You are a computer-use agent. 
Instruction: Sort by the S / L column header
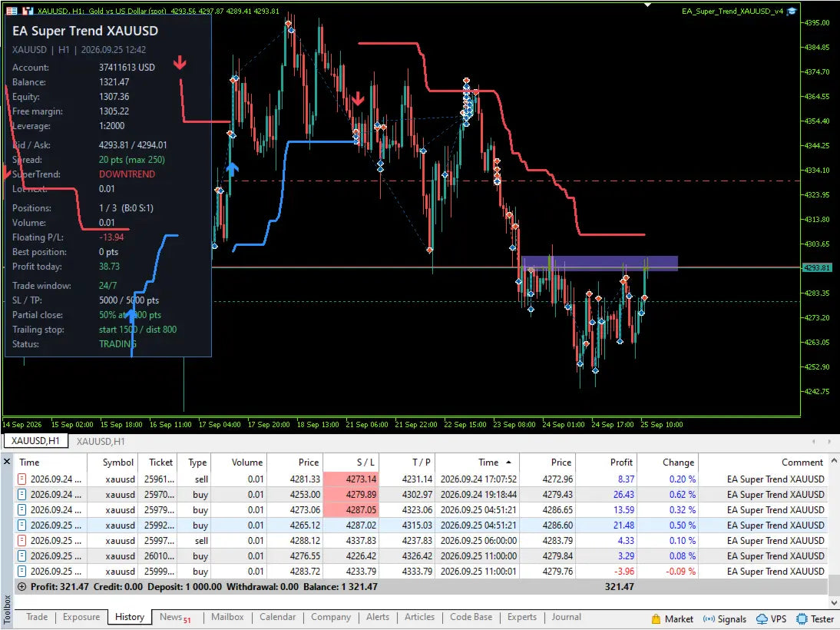pos(350,463)
